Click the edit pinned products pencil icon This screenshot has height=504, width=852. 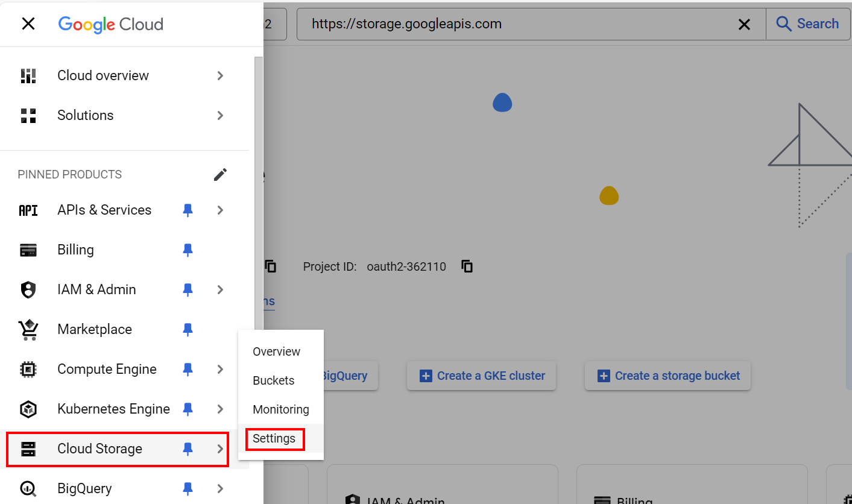pyautogui.click(x=220, y=175)
